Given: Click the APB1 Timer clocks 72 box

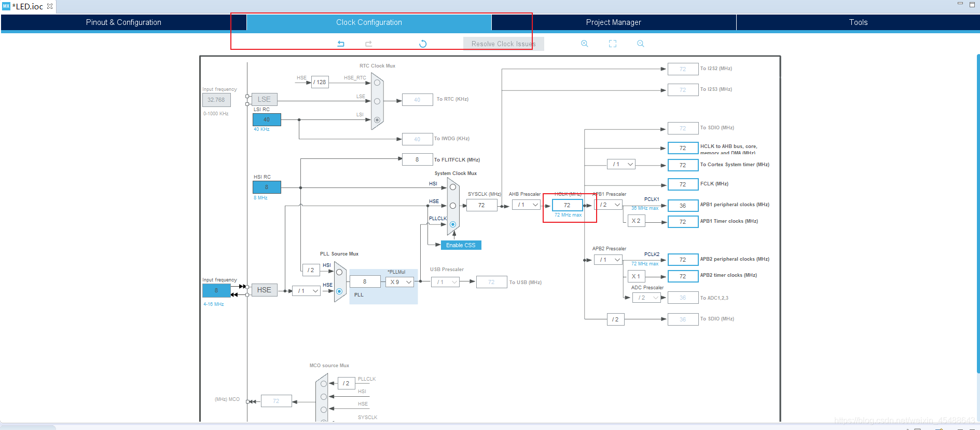Looking at the screenshot, I should tap(683, 222).
